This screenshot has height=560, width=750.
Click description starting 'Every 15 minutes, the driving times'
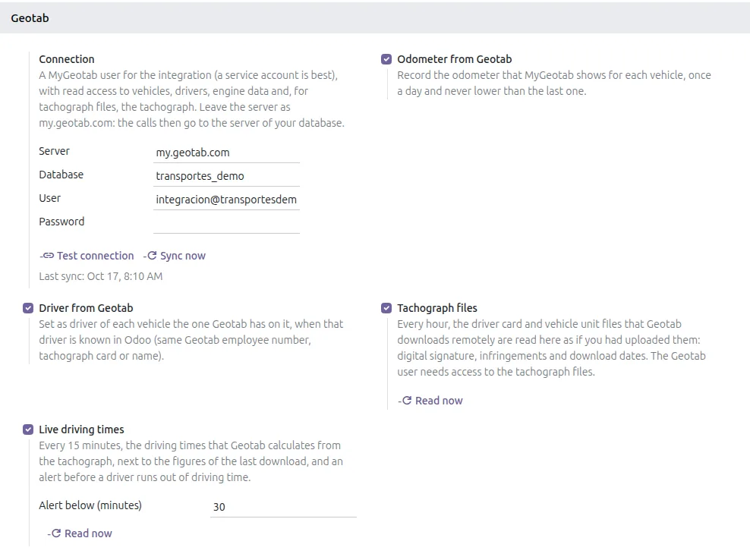[191, 461]
